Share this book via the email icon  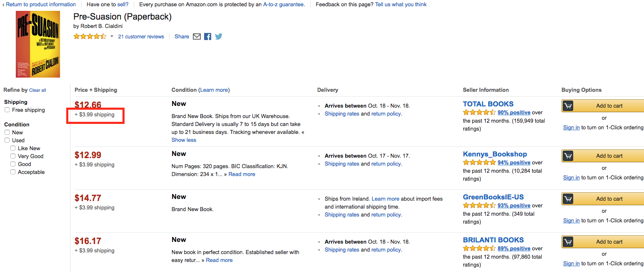pyautogui.click(x=197, y=37)
